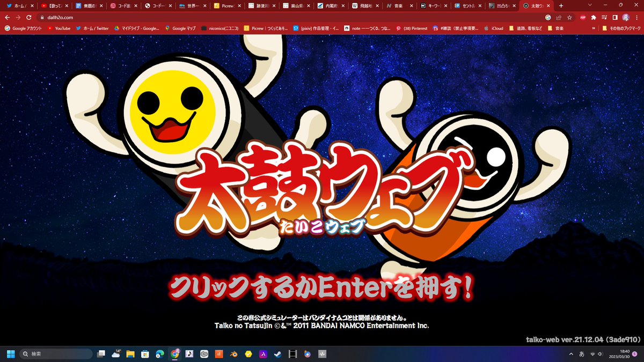Go back with the browser back arrow
The width and height of the screenshot is (644, 362).
pyautogui.click(x=8, y=17)
